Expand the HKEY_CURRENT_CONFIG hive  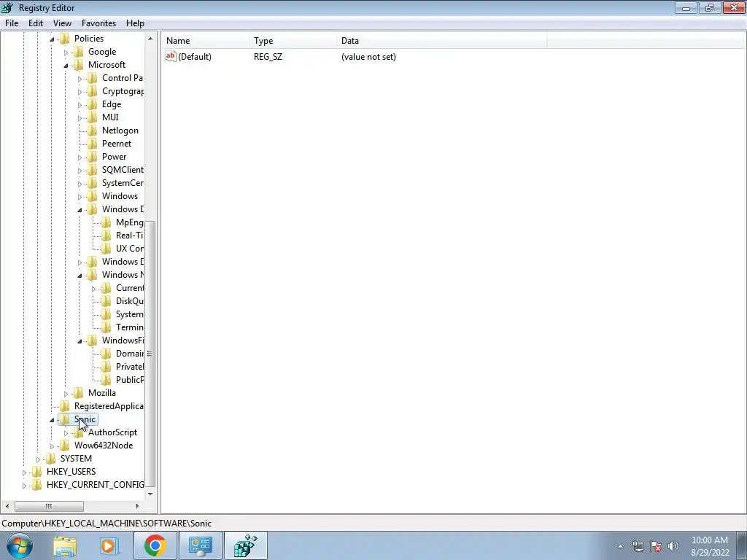24,485
